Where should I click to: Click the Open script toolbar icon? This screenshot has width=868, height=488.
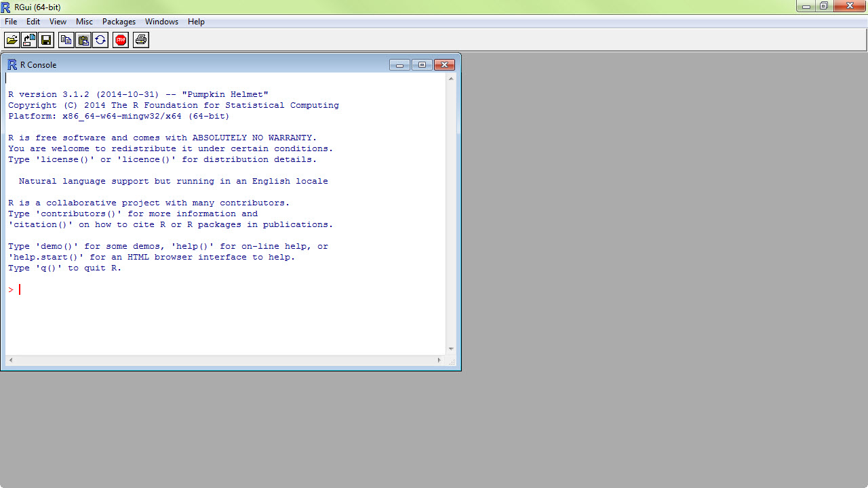pyautogui.click(x=12, y=40)
